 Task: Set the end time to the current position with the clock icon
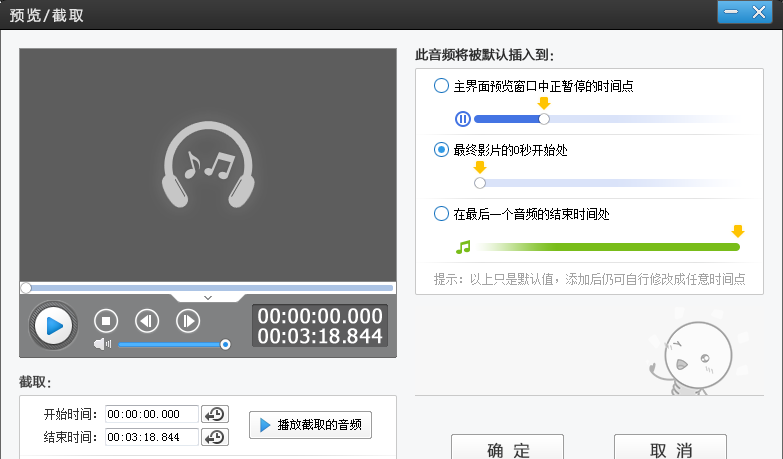click(x=215, y=437)
